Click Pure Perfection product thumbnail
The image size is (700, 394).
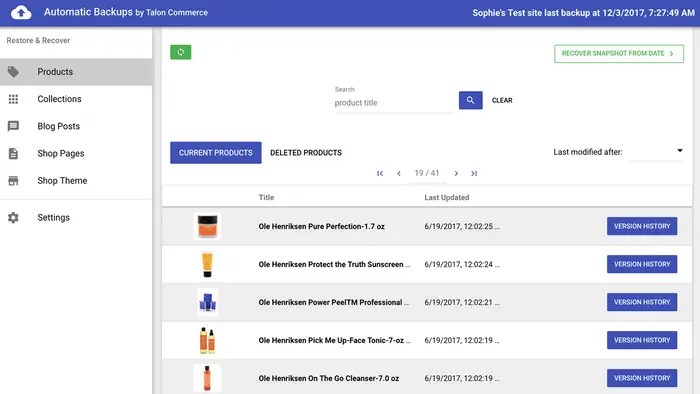(x=207, y=226)
